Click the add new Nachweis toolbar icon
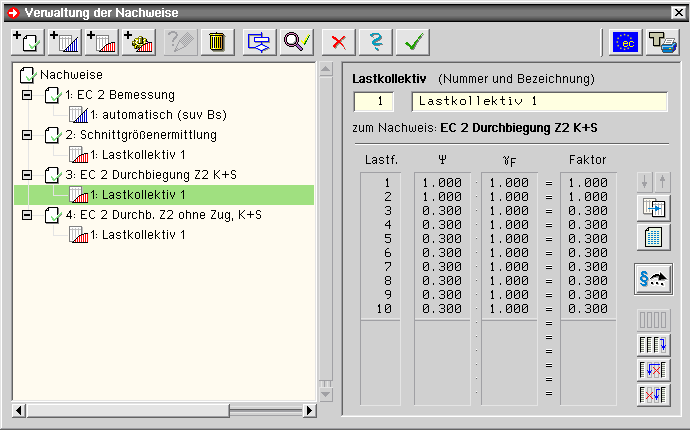Screen dimensions: 690x430 click(25, 41)
